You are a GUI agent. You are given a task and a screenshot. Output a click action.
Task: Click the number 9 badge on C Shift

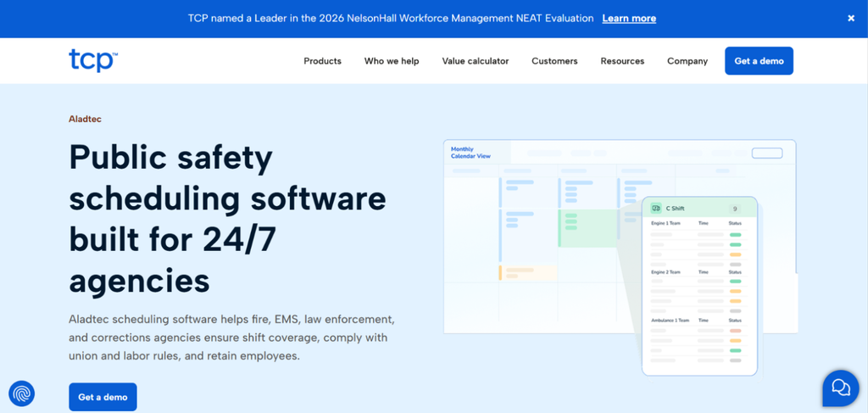coord(735,209)
